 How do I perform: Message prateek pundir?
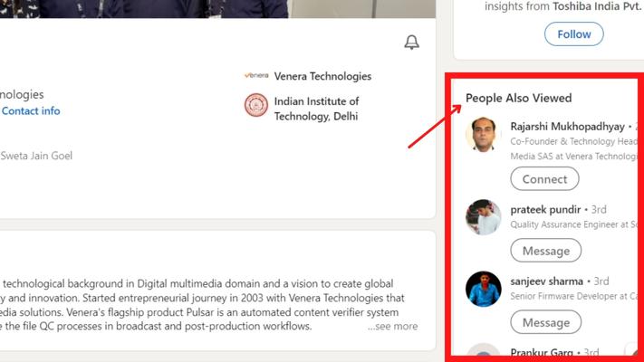[546, 251]
